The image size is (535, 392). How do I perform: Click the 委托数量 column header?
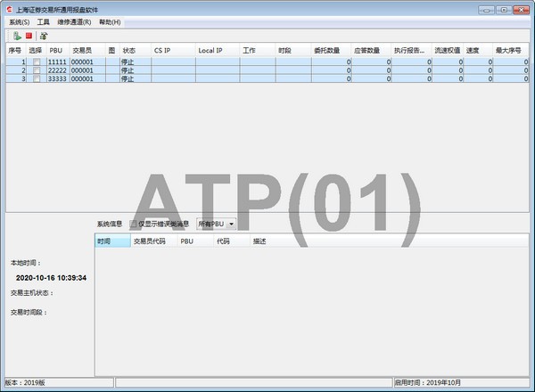click(332, 51)
